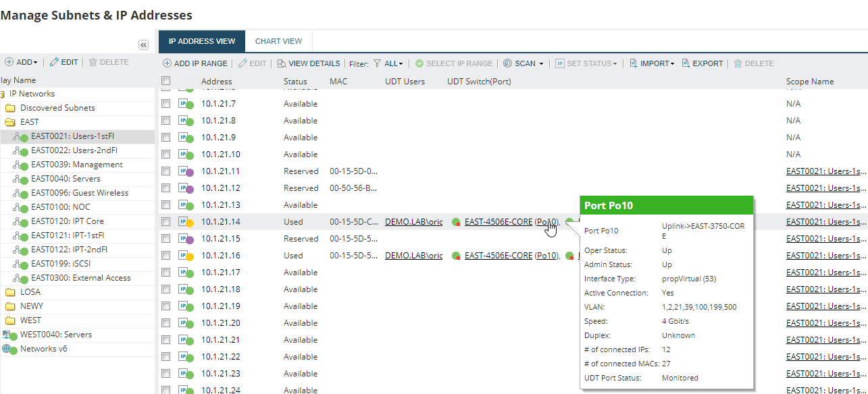The image size is (868, 394).
Task: Toggle the select-all header checkbox
Action: click(x=166, y=81)
